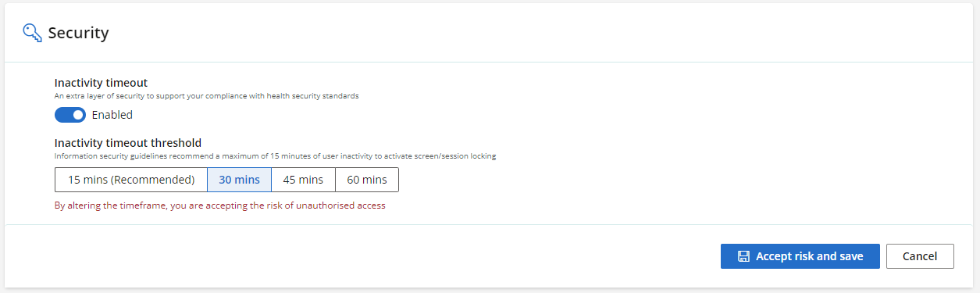Click the health security standards description text

coord(207,96)
